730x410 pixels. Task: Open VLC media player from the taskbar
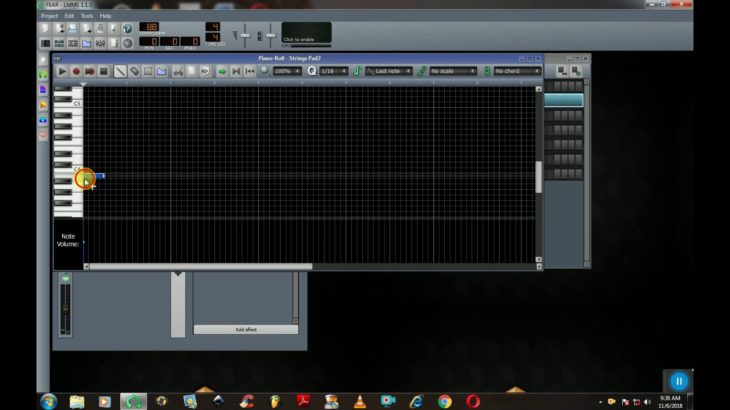click(x=359, y=401)
